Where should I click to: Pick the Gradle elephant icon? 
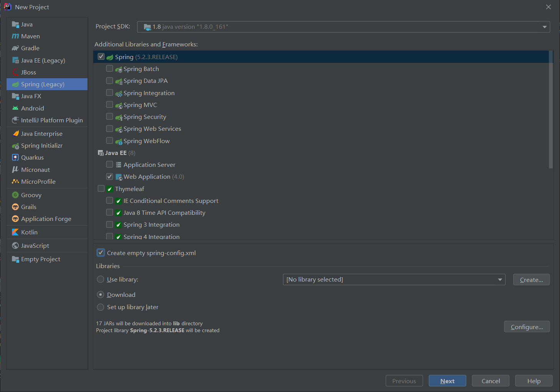15,48
